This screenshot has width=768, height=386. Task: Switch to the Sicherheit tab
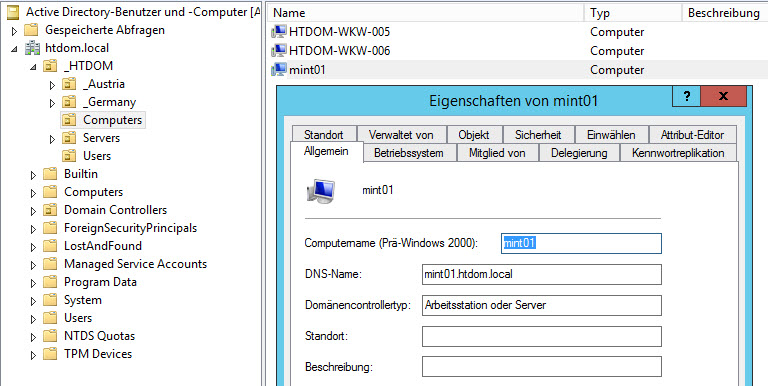pos(538,135)
